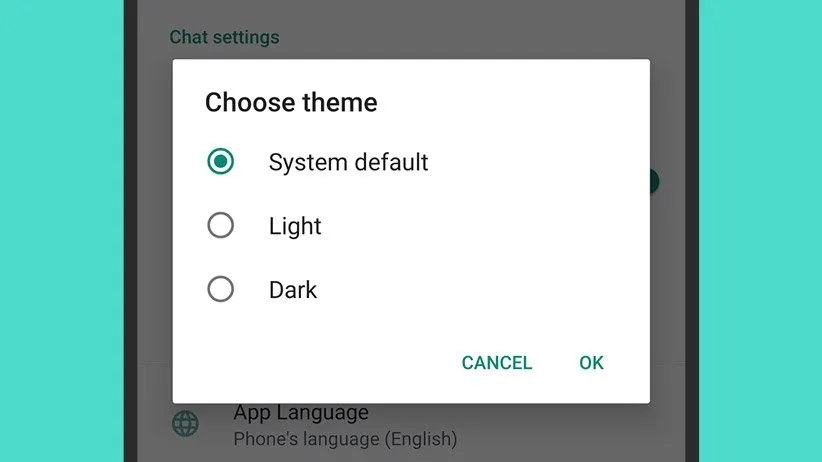This screenshot has height=462, width=822.
Task: Click the Phone's language (English) subtitle
Action: click(345, 439)
